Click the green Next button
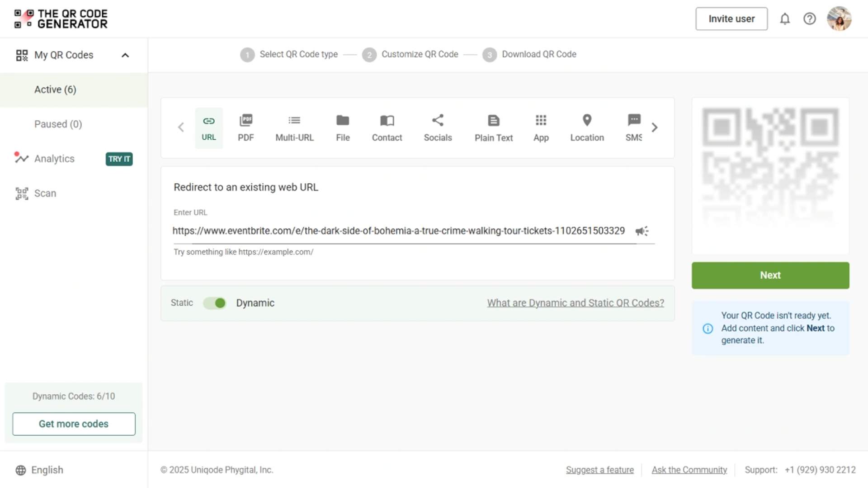868x488 pixels. point(770,275)
